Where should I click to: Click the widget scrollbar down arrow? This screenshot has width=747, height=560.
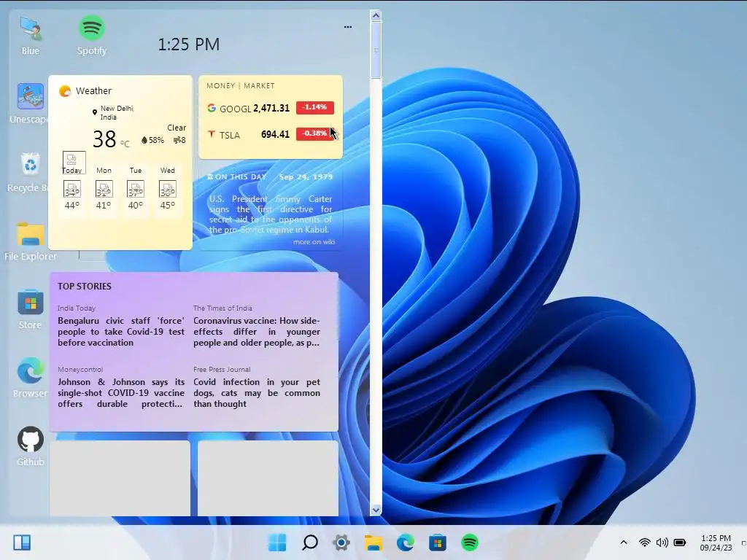[376, 510]
